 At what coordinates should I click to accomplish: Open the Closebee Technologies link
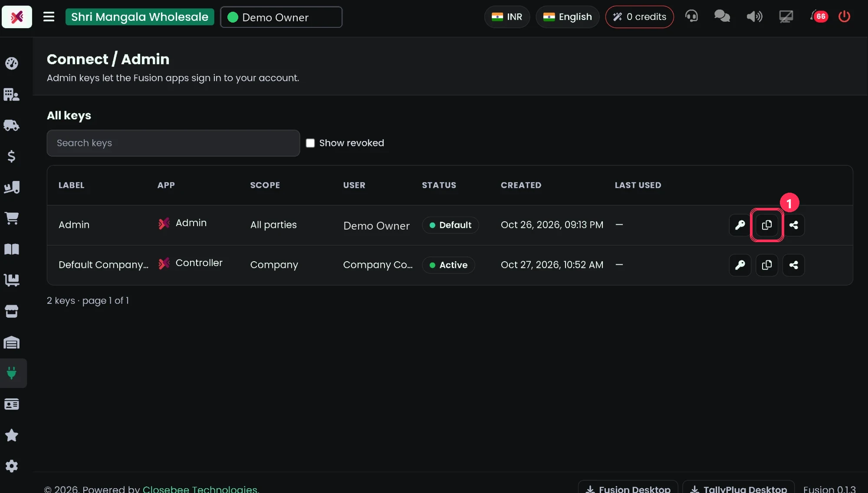pos(201,489)
